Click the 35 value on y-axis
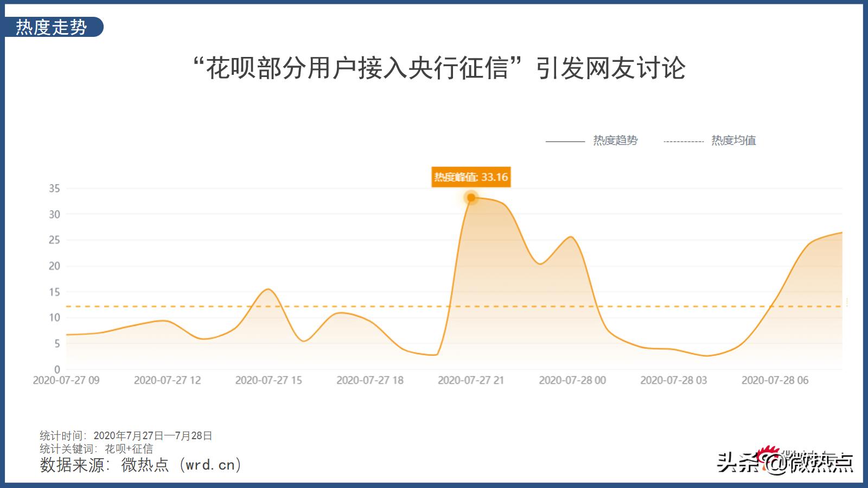This screenshot has width=868, height=488. pyautogui.click(x=54, y=189)
